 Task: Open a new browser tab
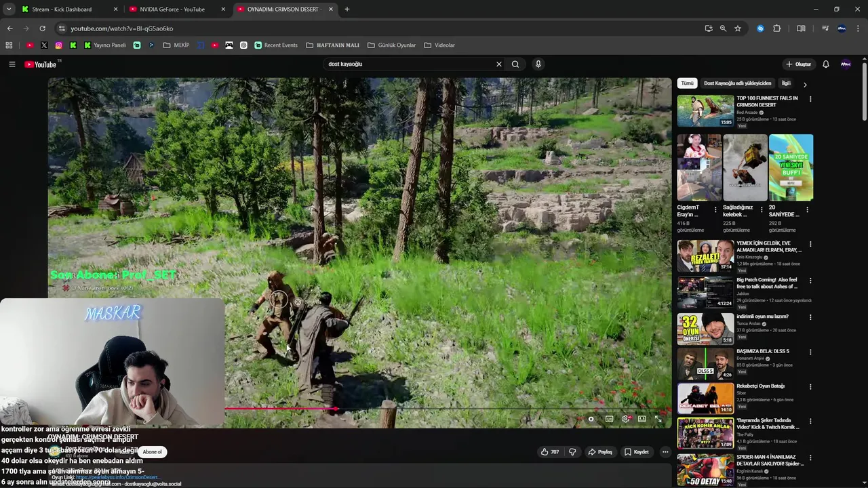pyautogui.click(x=347, y=9)
